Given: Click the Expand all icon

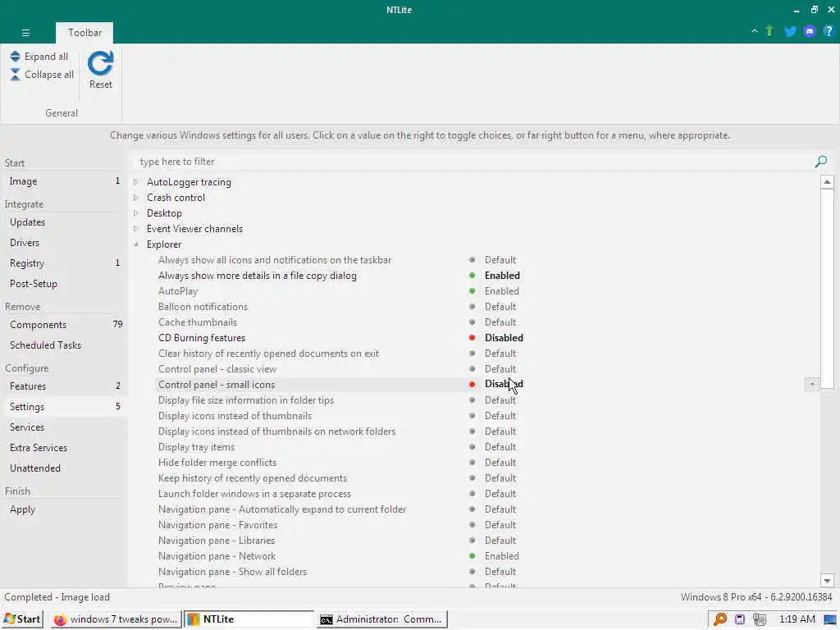Looking at the screenshot, I should click(15, 57).
